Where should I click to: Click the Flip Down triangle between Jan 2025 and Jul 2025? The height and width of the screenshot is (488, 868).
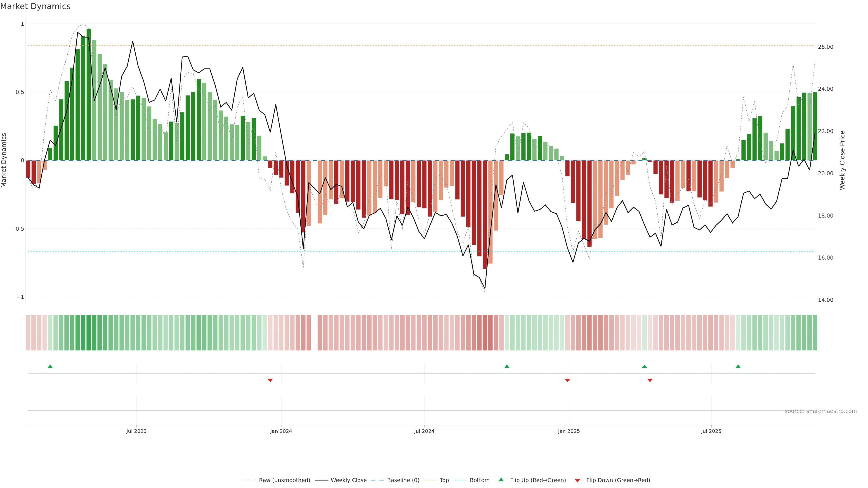click(650, 380)
